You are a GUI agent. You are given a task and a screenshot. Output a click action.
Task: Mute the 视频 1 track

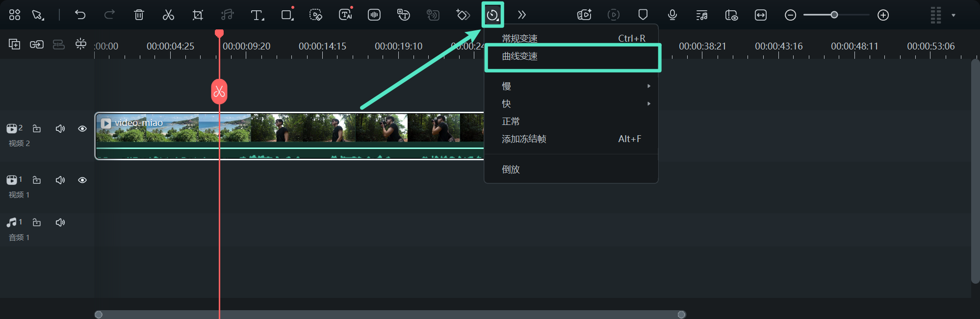(x=60, y=180)
